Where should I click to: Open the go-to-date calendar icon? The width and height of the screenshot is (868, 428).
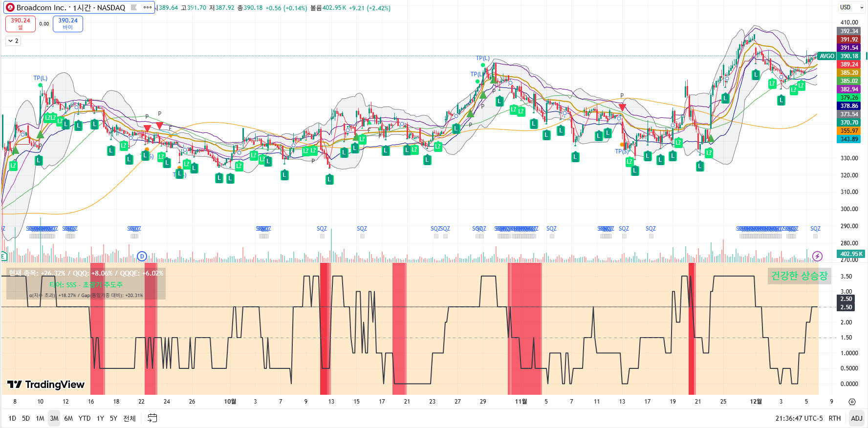tap(152, 418)
